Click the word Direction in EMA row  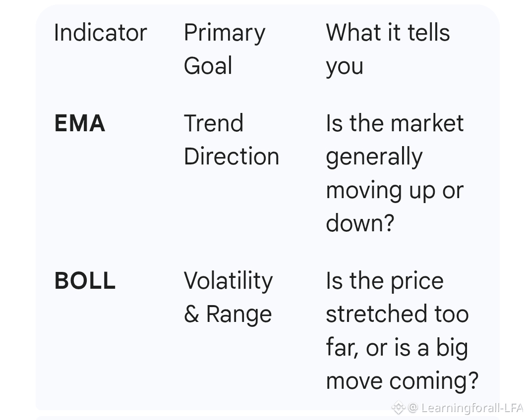[232, 157]
